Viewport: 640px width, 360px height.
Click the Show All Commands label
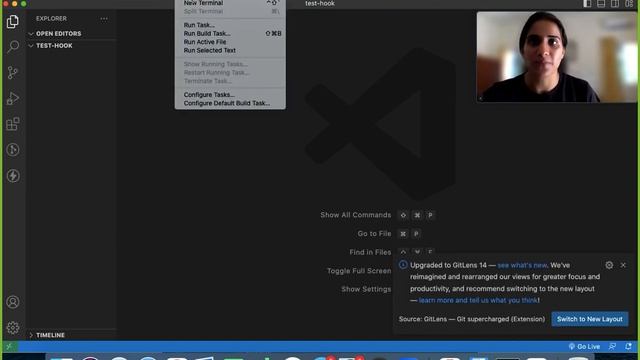click(356, 215)
